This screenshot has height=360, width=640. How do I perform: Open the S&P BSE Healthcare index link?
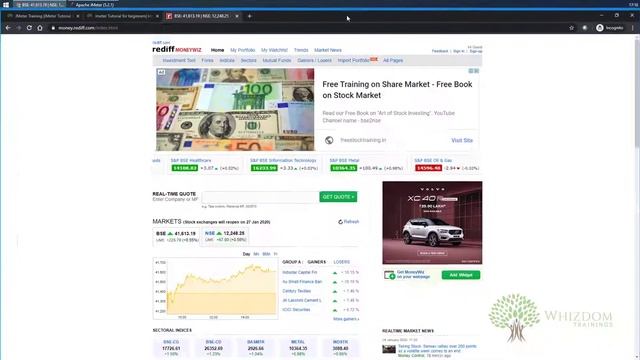pos(191,160)
